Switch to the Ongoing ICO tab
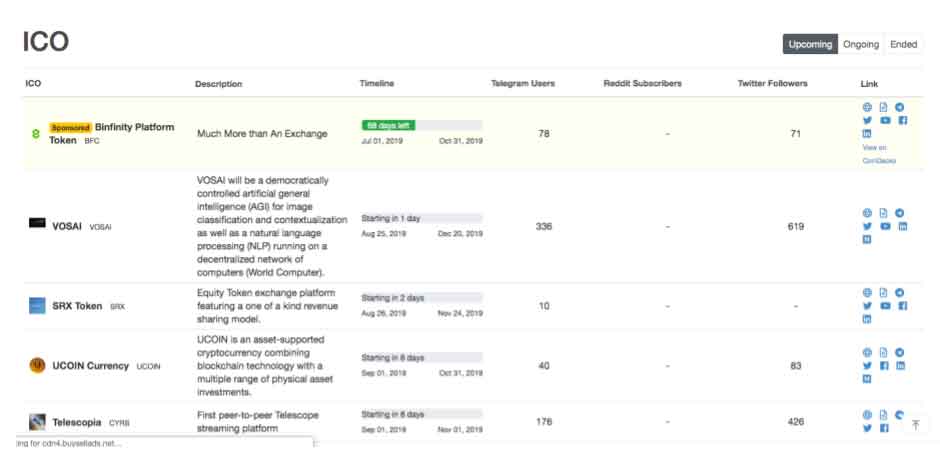 (x=861, y=44)
